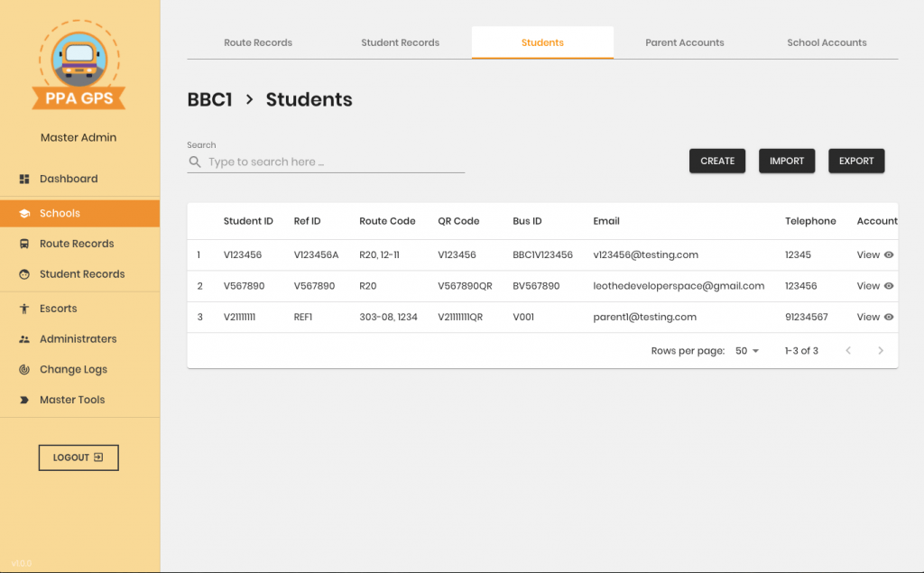Open Administraters in the sidebar

click(79, 339)
